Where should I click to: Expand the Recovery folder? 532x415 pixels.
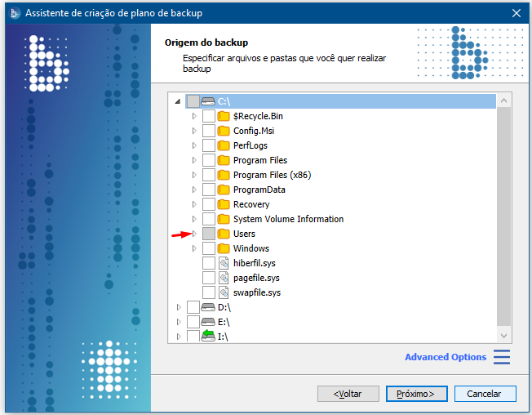pyautogui.click(x=194, y=204)
